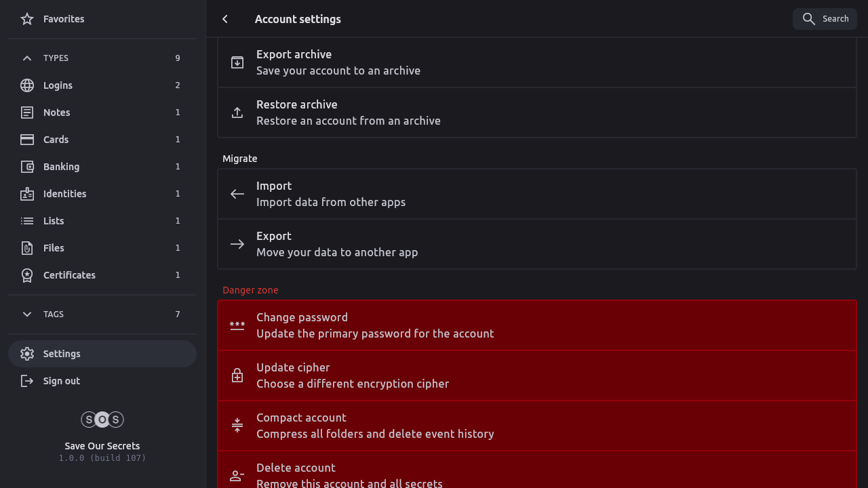The width and height of the screenshot is (868, 488).
Task: Go back with the header arrow
Action: point(225,19)
